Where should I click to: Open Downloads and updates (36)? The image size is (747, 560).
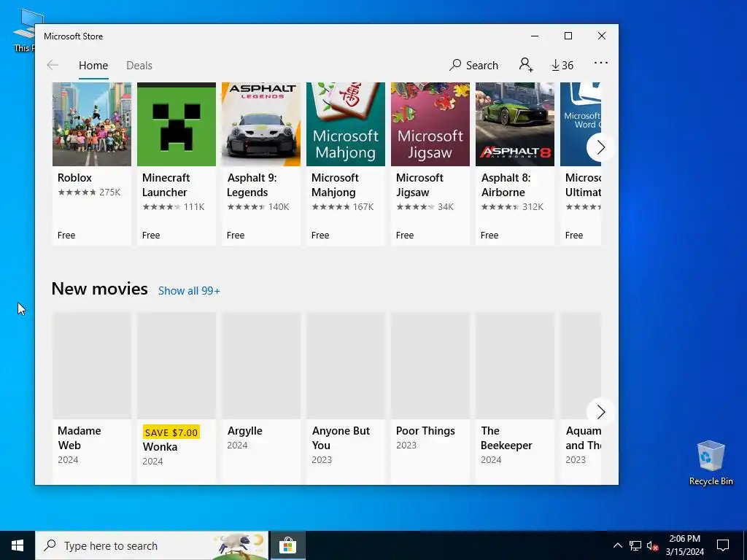562,65
